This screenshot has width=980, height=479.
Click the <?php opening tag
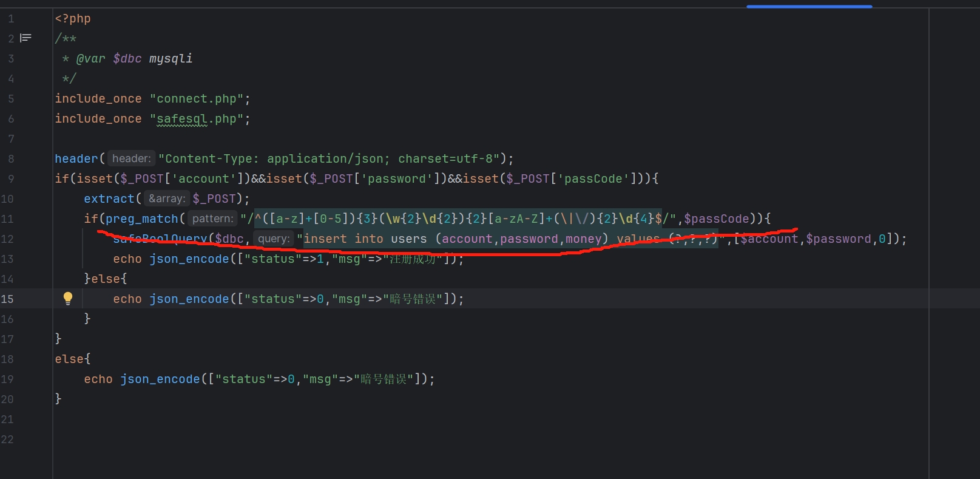coord(73,18)
